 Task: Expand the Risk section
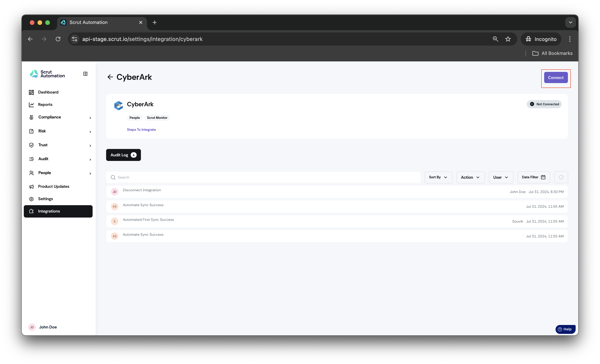tap(60, 131)
